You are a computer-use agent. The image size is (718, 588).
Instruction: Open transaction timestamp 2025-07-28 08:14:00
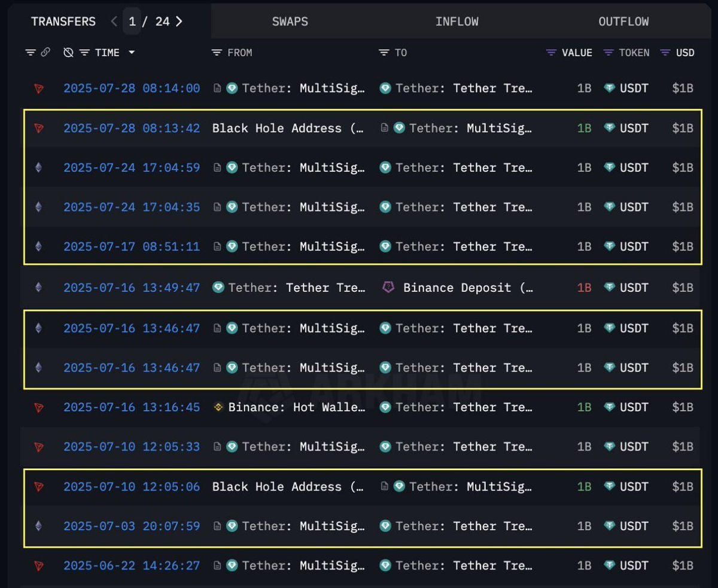pyautogui.click(x=132, y=89)
